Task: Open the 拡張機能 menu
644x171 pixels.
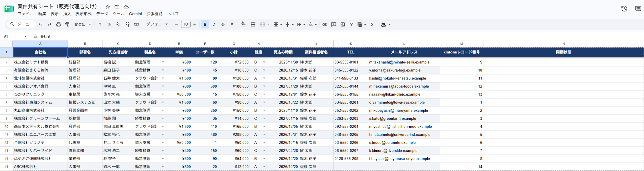Action: point(154,14)
